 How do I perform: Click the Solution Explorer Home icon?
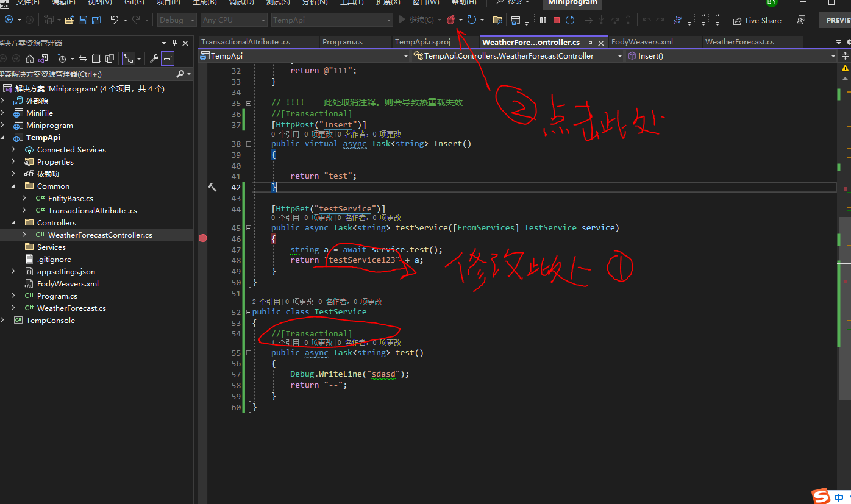tap(30, 58)
